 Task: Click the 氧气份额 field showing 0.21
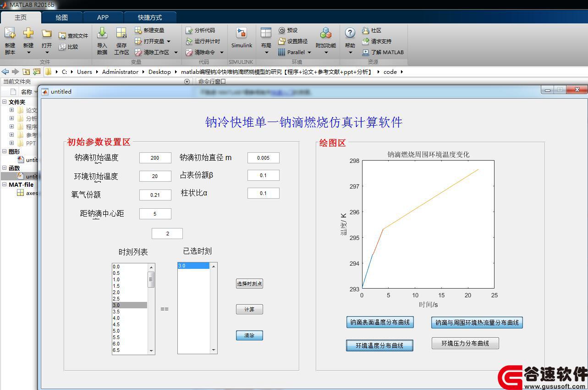[x=155, y=195]
